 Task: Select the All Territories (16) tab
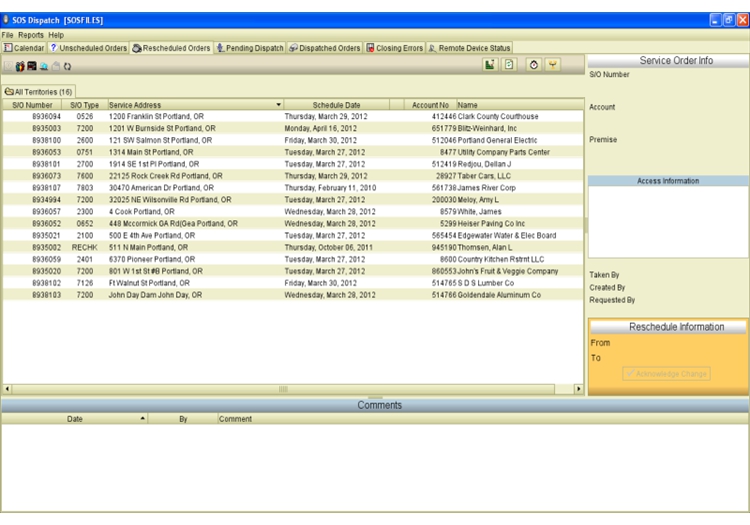[38, 91]
